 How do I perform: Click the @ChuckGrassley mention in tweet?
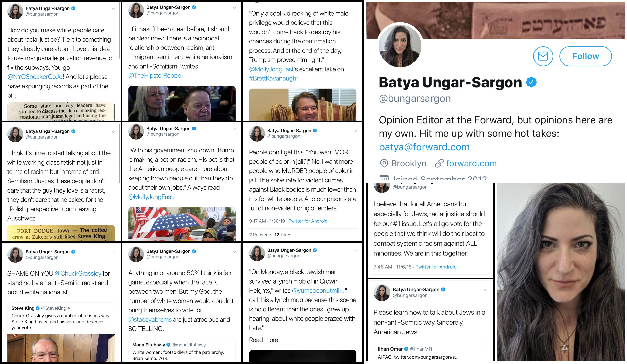click(78, 273)
